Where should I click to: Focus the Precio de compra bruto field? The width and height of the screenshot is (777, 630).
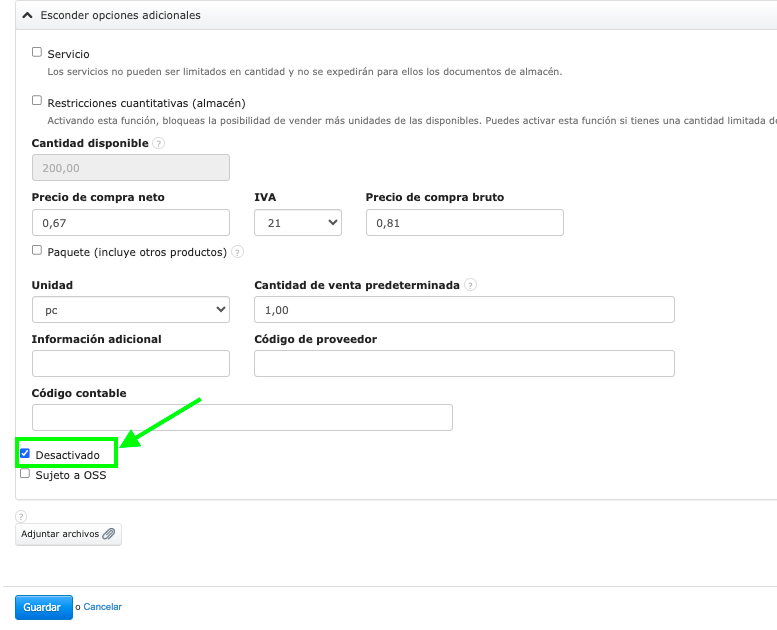(x=464, y=223)
